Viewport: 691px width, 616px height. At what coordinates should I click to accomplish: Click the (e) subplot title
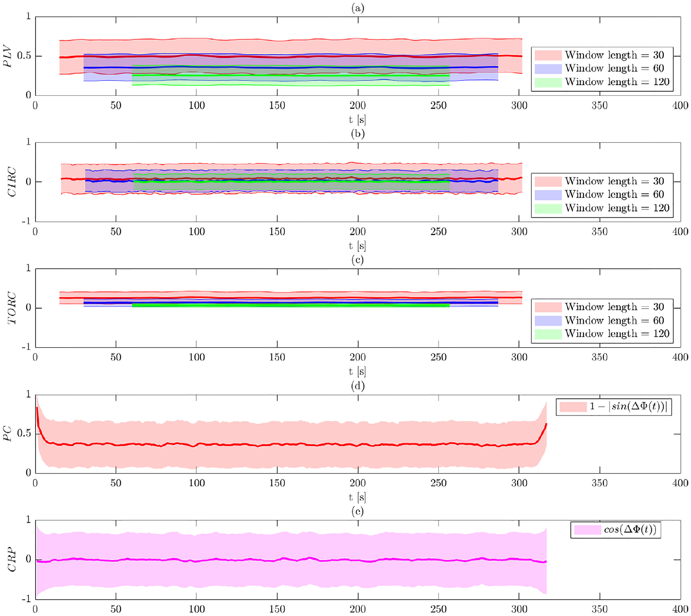click(358, 511)
